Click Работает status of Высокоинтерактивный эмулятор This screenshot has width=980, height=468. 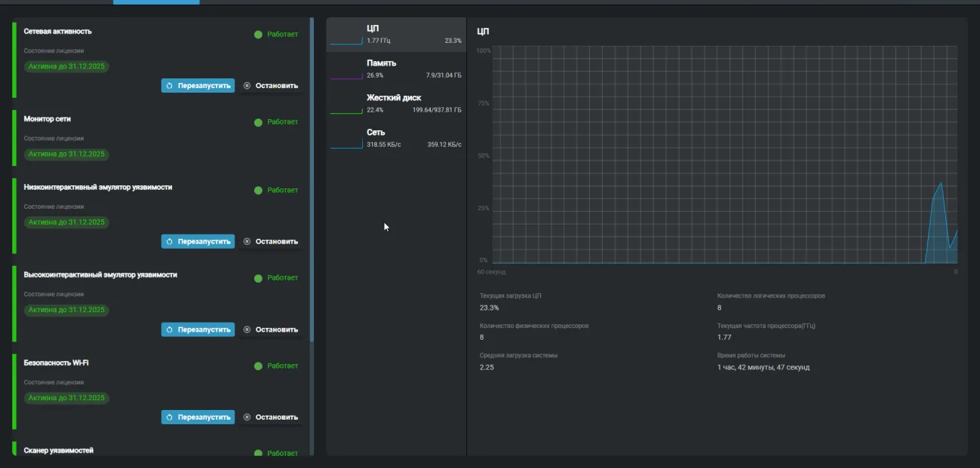276,278
